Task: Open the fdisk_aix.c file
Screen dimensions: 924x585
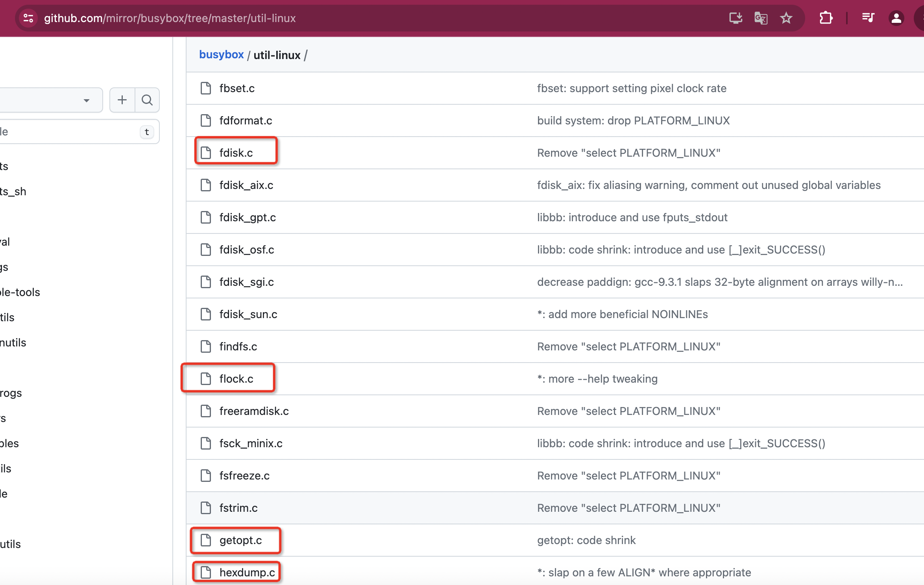Action: coord(246,185)
